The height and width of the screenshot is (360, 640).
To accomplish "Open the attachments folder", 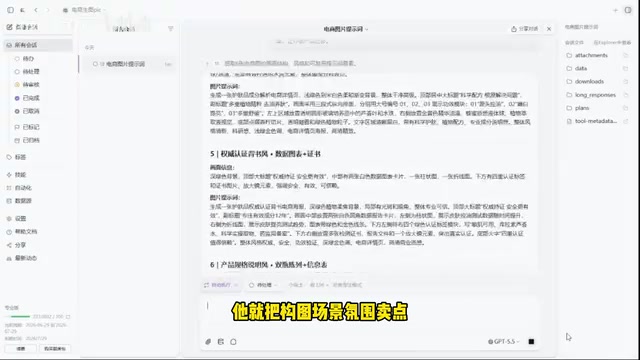I will pyautogui.click(x=591, y=55).
